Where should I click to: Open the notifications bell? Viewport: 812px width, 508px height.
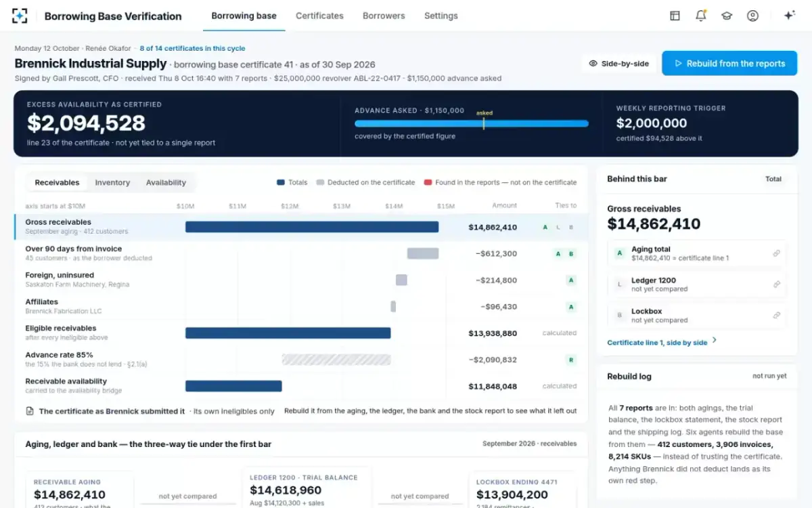click(700, 16)
